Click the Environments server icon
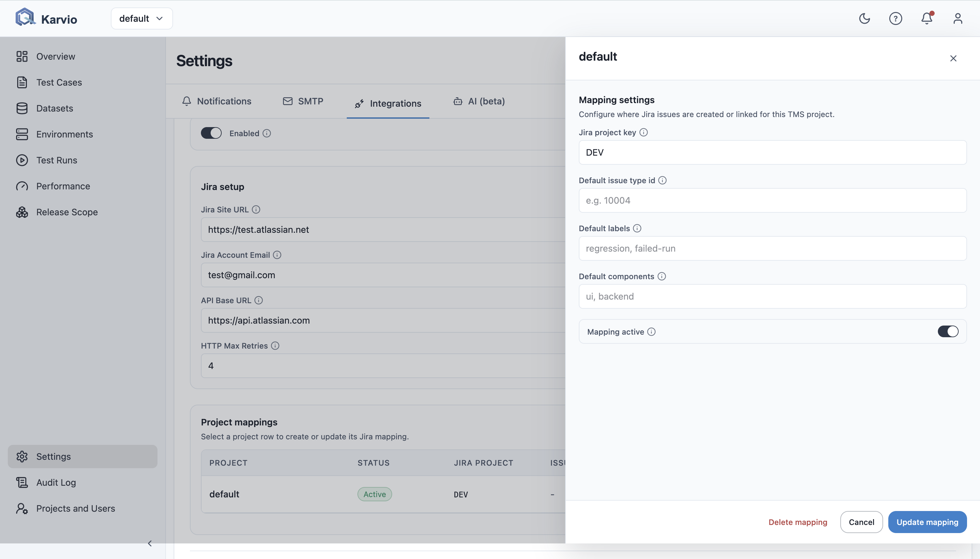 tap(22, 134)
